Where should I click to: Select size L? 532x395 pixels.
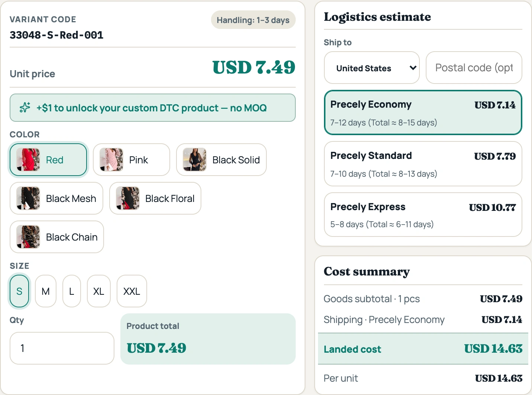(72, 291)
